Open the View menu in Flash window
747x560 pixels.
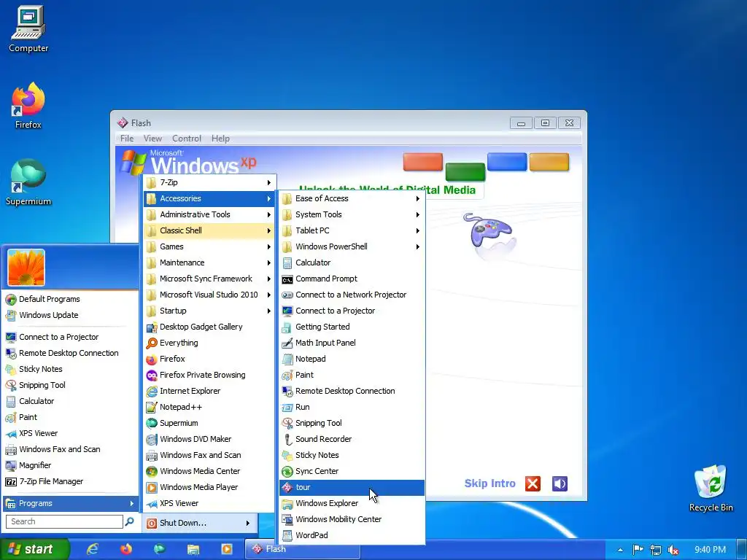152,138
